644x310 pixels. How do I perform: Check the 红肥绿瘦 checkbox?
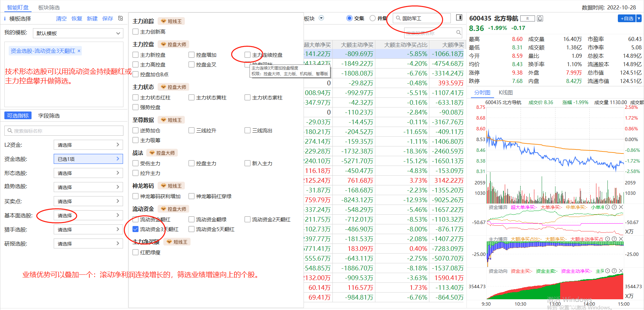[x=136, y=252]
